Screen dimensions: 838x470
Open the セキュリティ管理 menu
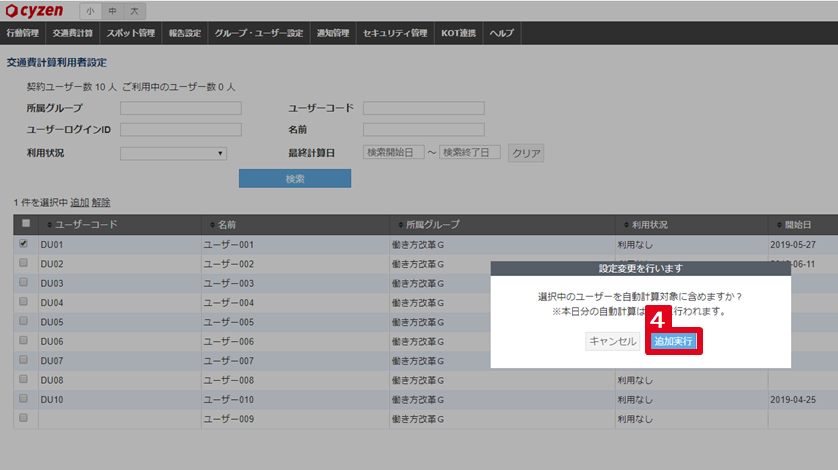tap(395, 33)
